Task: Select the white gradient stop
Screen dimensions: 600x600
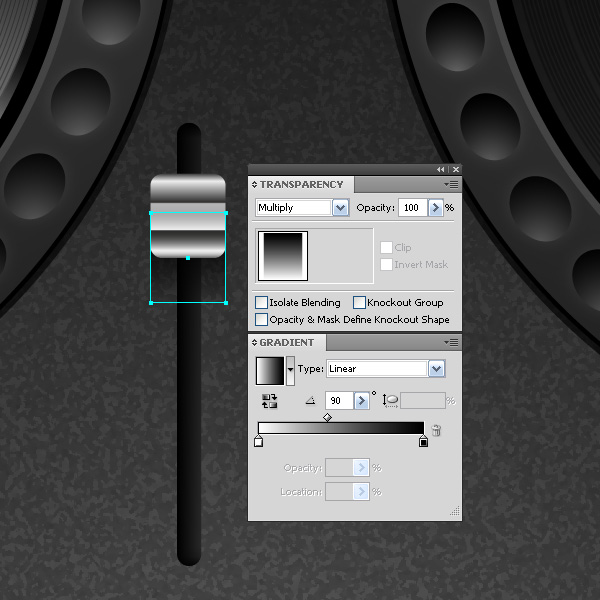Action: click(x=258, y=441)
